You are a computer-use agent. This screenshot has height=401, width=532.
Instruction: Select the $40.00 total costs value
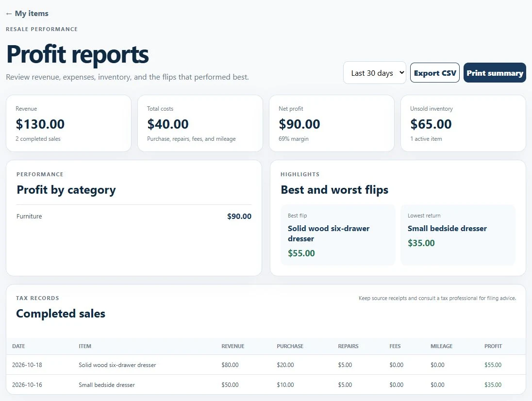click(x=168, y=124)
